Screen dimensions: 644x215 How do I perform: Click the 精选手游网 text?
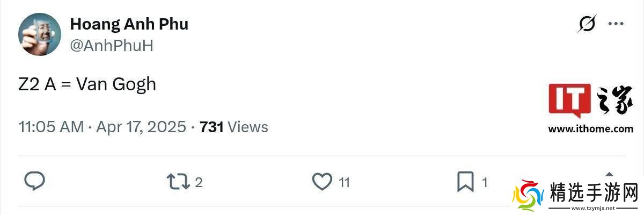tap(594, 192)
